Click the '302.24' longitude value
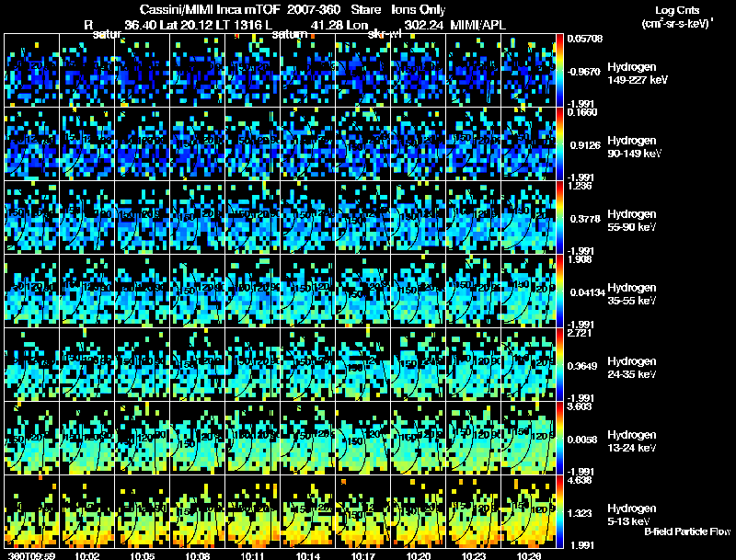 coord(424,26)
